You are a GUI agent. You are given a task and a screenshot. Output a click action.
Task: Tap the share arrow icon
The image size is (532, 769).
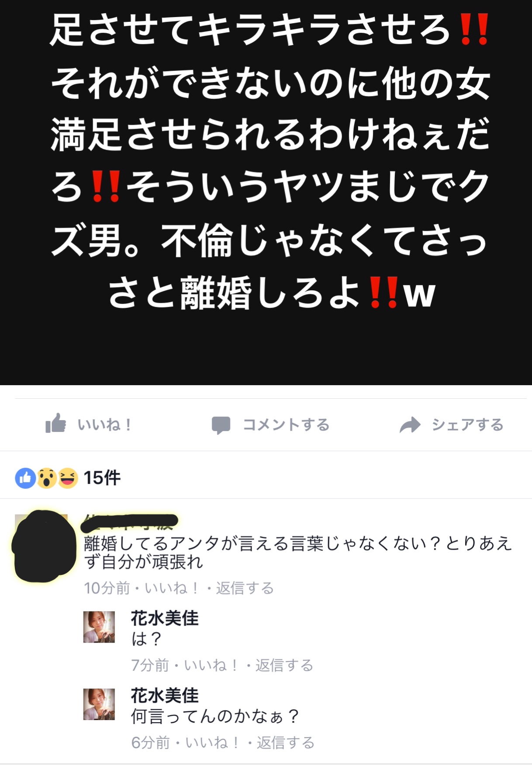tap(410, 425)
